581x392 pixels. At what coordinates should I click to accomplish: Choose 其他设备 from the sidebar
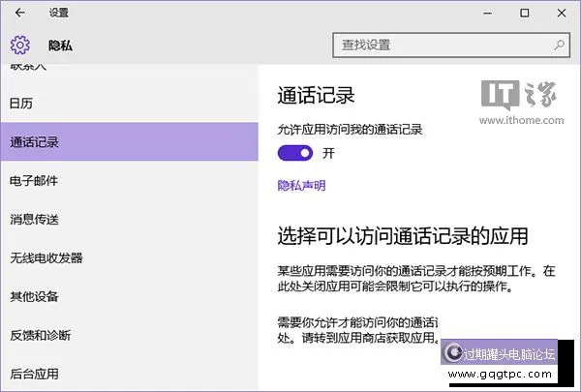pos(34,296)
